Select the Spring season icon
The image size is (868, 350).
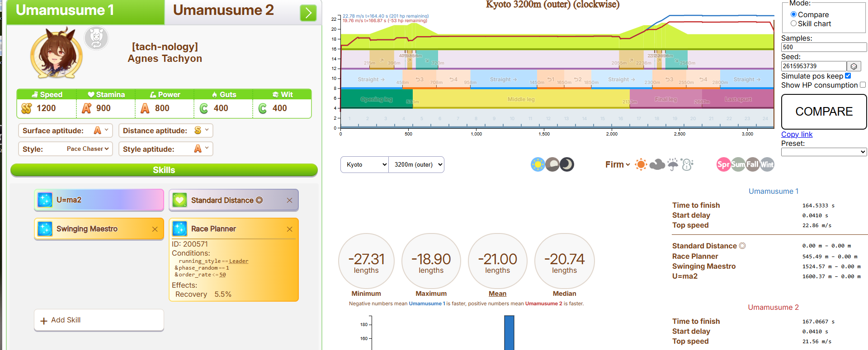723,164
